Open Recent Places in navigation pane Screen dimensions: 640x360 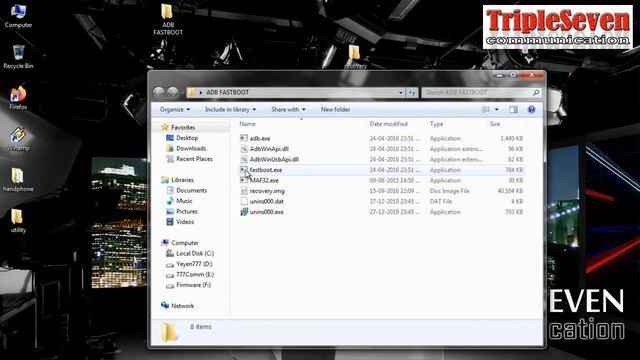(x=194, y=159)
